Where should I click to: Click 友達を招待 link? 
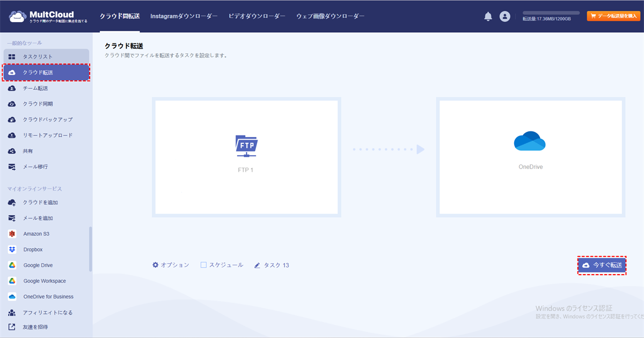pyautogui.click(x=35, y=327)
